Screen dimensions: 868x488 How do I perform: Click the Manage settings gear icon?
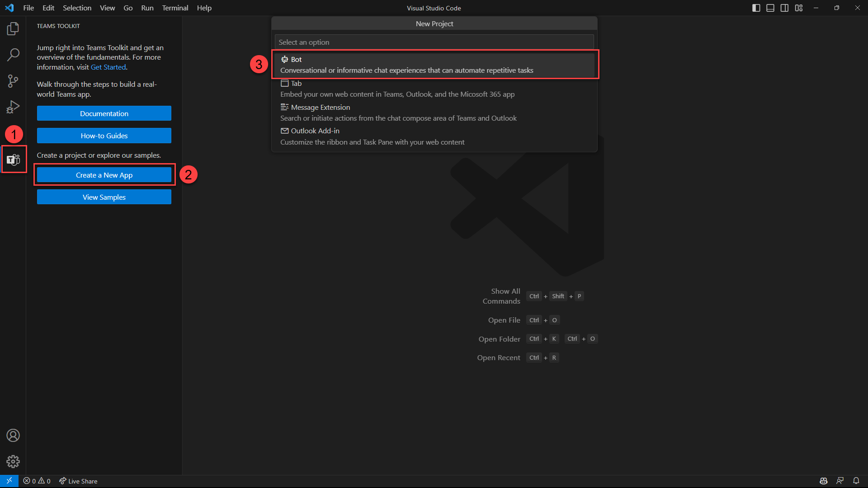pyautogui.click(x=13, y=461)
